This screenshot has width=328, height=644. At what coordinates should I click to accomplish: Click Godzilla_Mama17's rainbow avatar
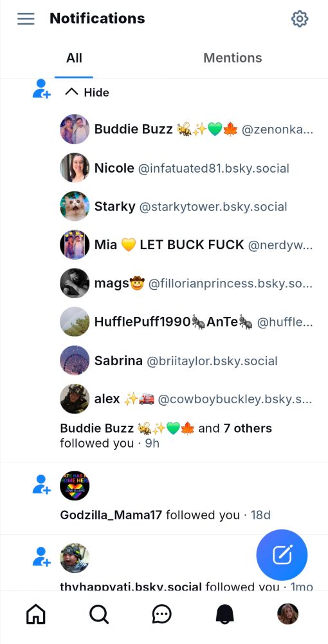click(75, 486)
